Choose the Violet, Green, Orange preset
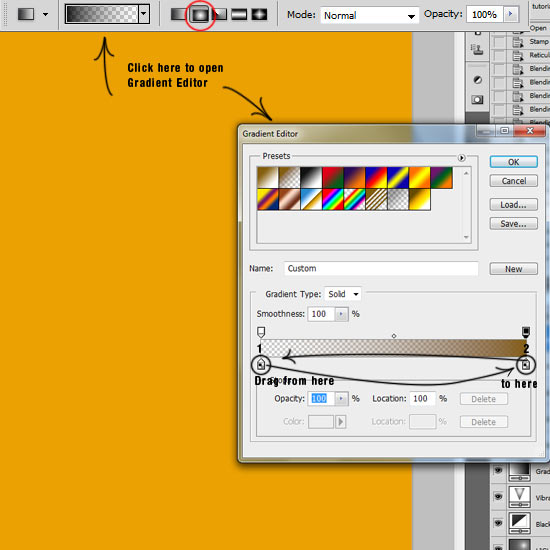Screen dimensions: 550x550 (442, 178)
